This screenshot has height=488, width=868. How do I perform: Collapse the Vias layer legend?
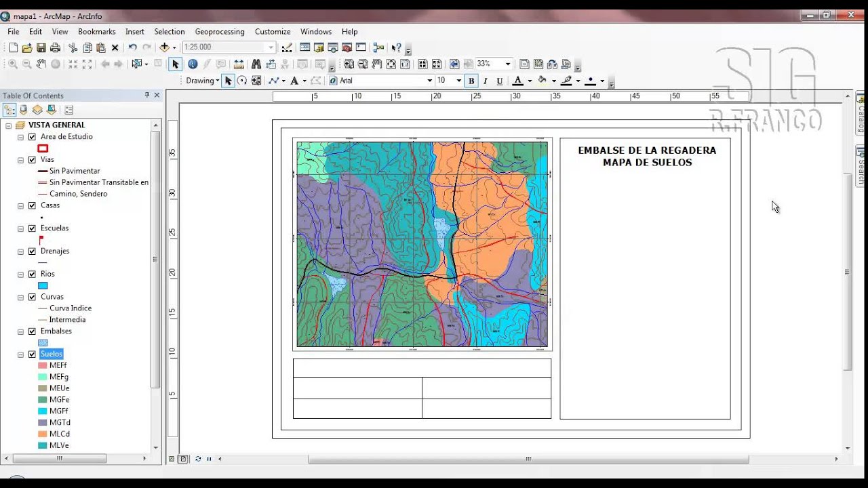[21, 160]
